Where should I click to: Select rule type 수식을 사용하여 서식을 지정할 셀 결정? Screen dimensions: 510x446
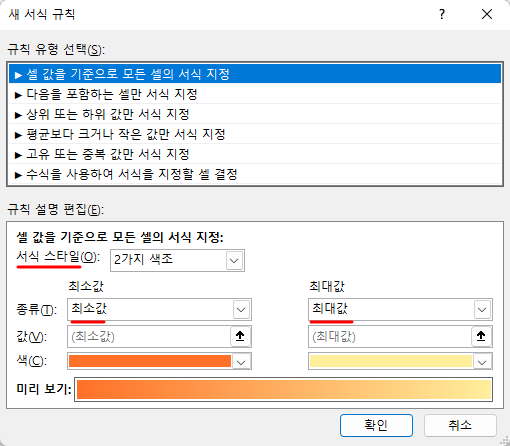click(255, 174)
